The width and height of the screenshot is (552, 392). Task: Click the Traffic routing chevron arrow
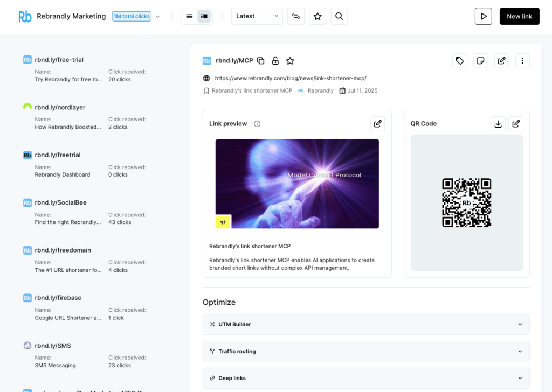(520, 351)
